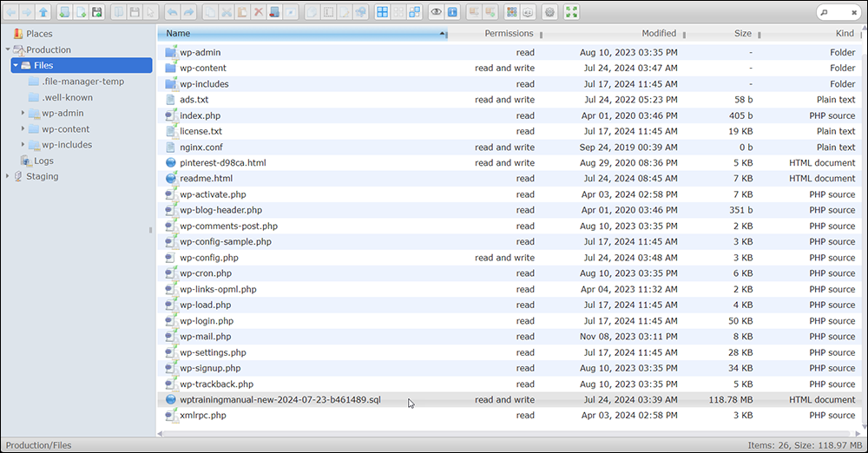868x453 pixels.
Task: Redo the last undone action
Action: pos(188,11)
